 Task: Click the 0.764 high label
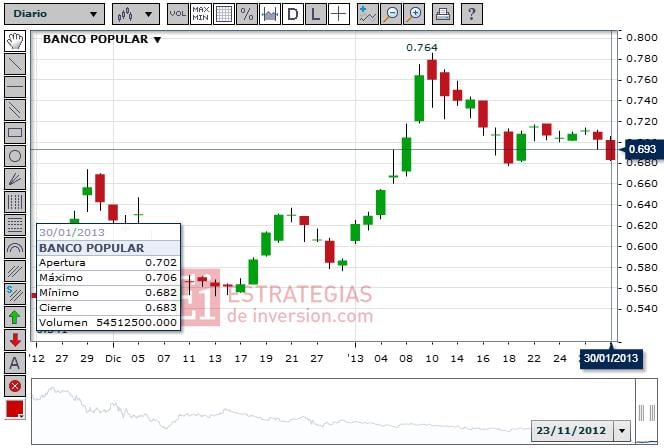click(x=422, y=47)
